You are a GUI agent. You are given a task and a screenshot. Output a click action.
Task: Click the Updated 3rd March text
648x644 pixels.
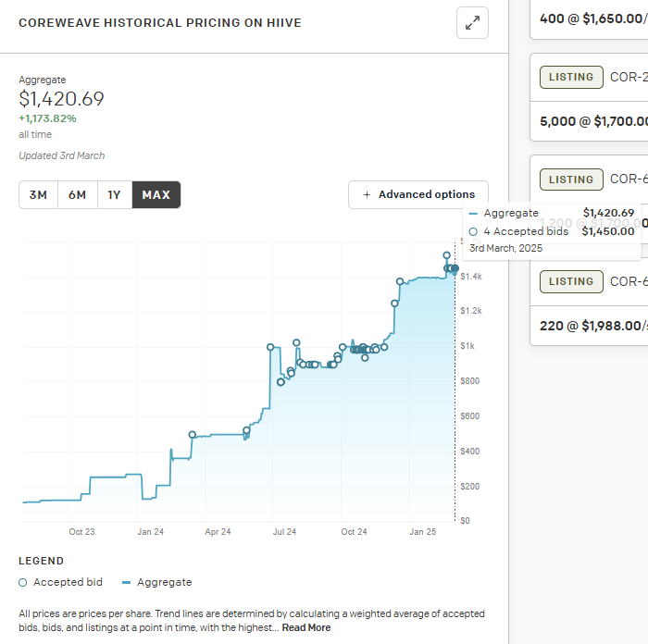62,155
